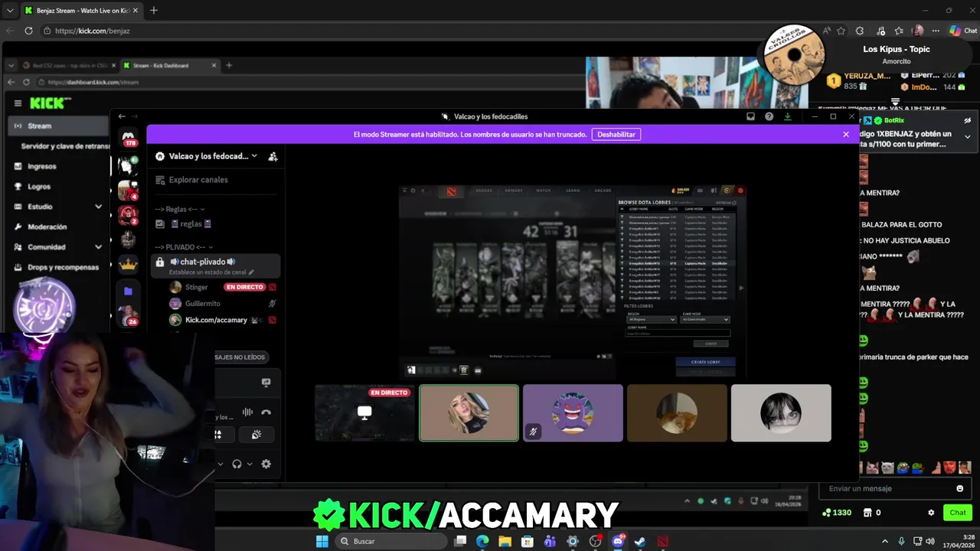Disconnect from voice with the hang-up icon
This screenshot has width=980, height=551.
click(266, 412)
